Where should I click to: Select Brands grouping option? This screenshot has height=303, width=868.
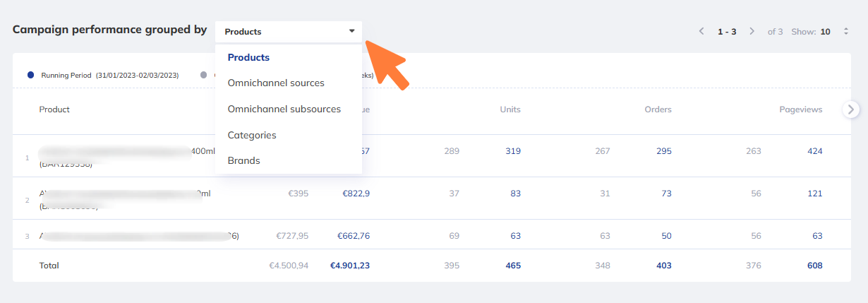coord(243,161)
